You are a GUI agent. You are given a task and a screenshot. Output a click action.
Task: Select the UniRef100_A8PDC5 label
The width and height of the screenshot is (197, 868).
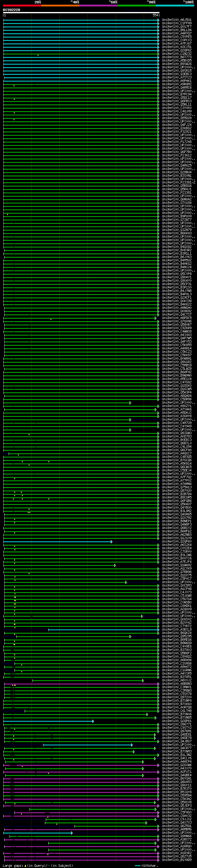tap(176, 318)
